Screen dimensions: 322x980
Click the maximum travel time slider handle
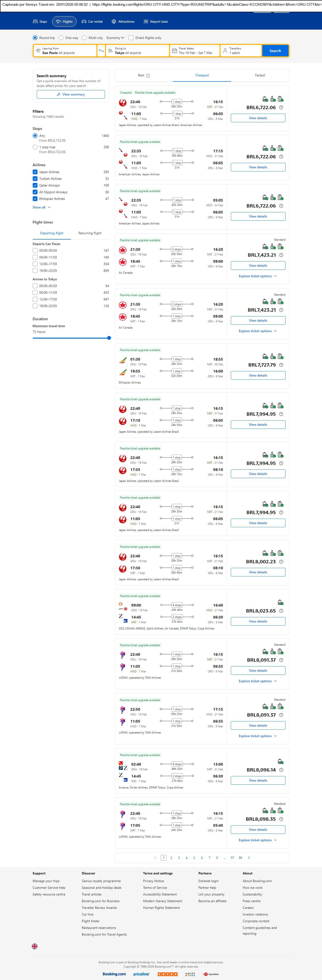(109, 338)
